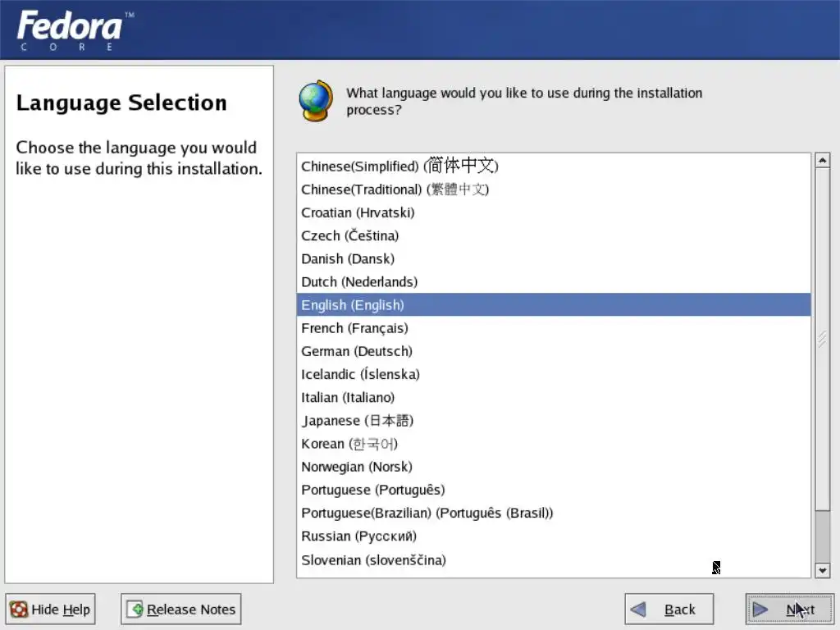
Task: Select Norwegian (Norsk)
Action: point(554,467)
